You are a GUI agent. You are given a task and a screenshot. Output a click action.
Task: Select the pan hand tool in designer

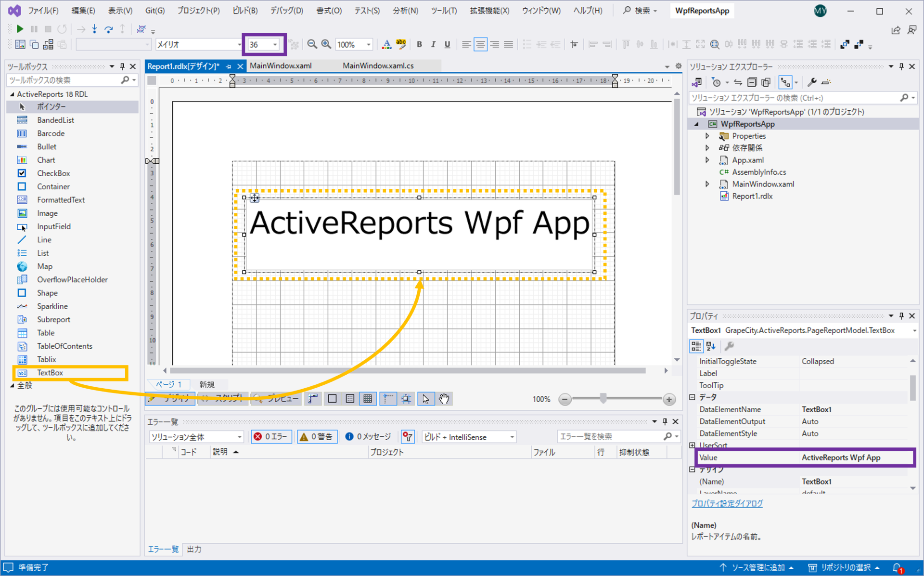pyautogui.click(x=444, y=399)
